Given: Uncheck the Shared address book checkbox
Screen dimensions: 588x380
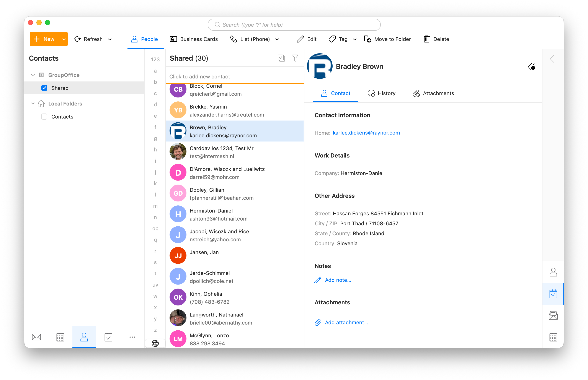Looking at the screenshot, I should [44, 88].
